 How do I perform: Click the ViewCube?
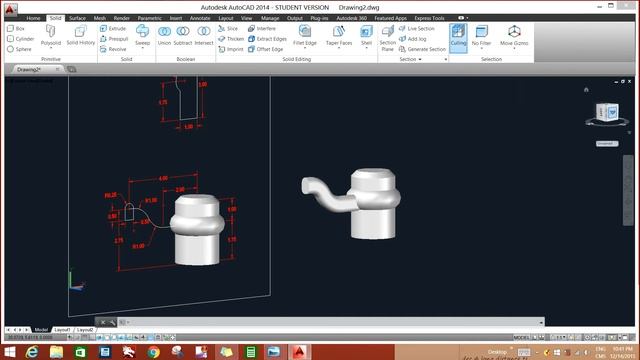607,112
